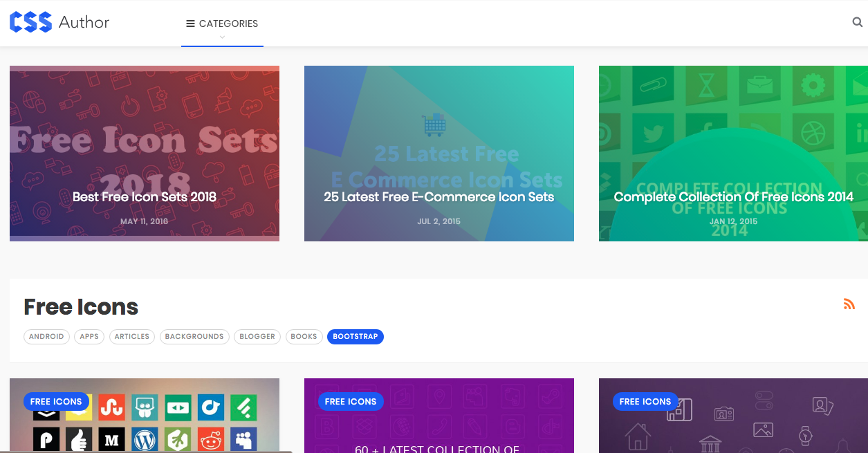
Task: Choose the Backgrounds tag pill
Action: click(x=194, y=337)
